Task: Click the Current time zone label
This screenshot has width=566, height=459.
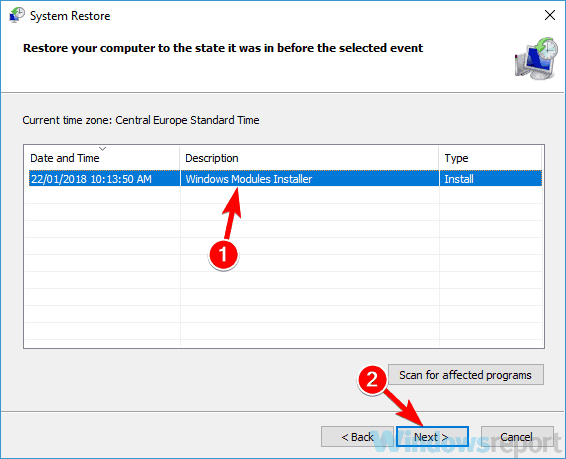Action: coord(141,120)
